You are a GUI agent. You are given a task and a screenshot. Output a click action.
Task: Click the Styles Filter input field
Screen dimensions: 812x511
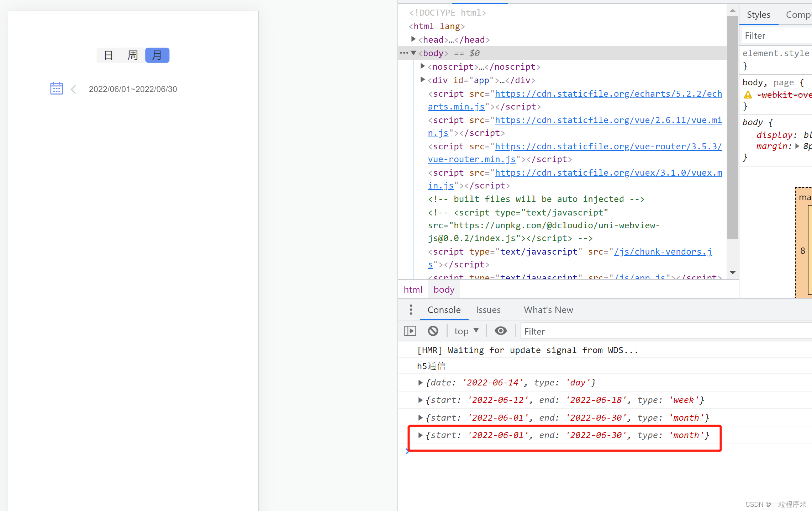tap(777, 36)
